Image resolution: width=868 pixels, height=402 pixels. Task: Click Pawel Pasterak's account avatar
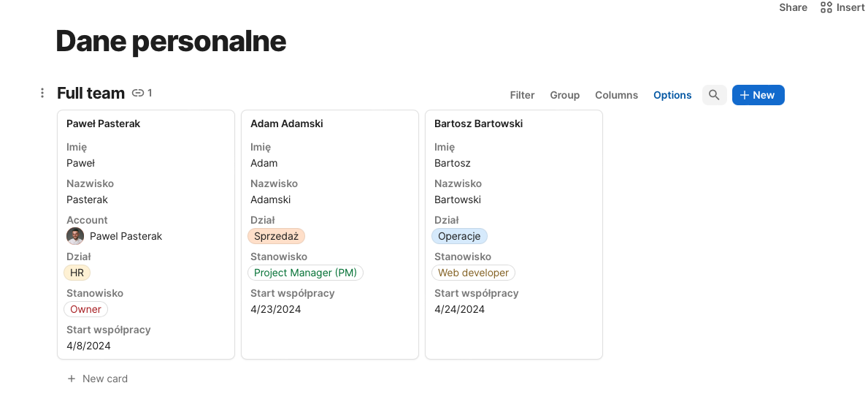pos(75,236)
